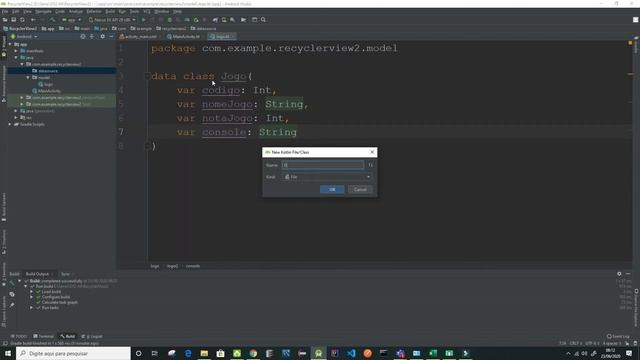The image size is (640, 360).
Task: Click the Search Everywhere magnifier icon
Action: 263,20
